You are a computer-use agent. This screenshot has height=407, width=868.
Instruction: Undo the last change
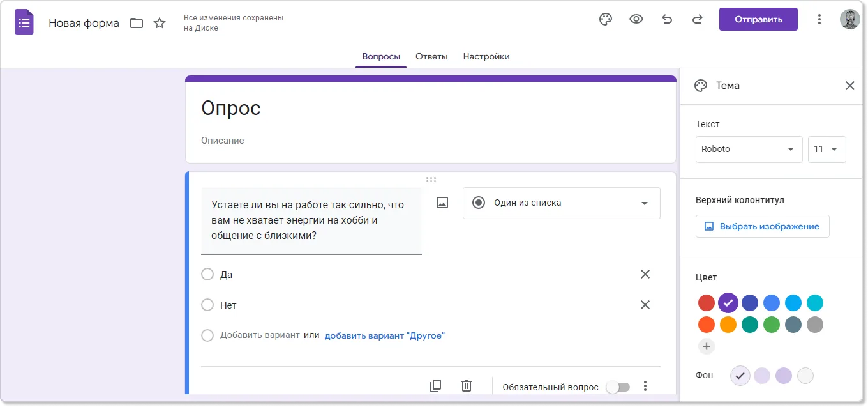[667, 19]
